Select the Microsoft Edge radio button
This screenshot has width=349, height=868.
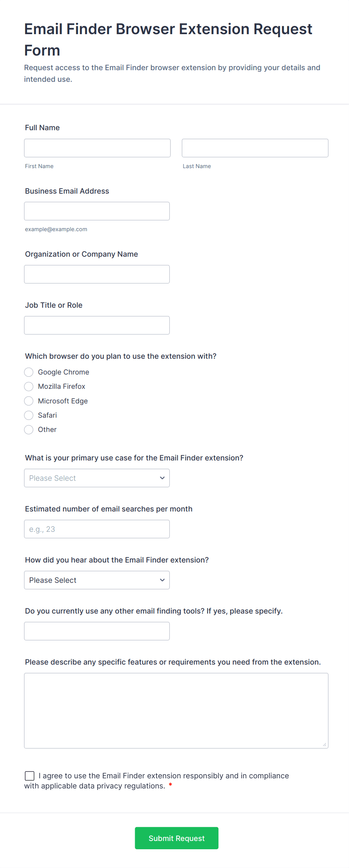(29, 401)
